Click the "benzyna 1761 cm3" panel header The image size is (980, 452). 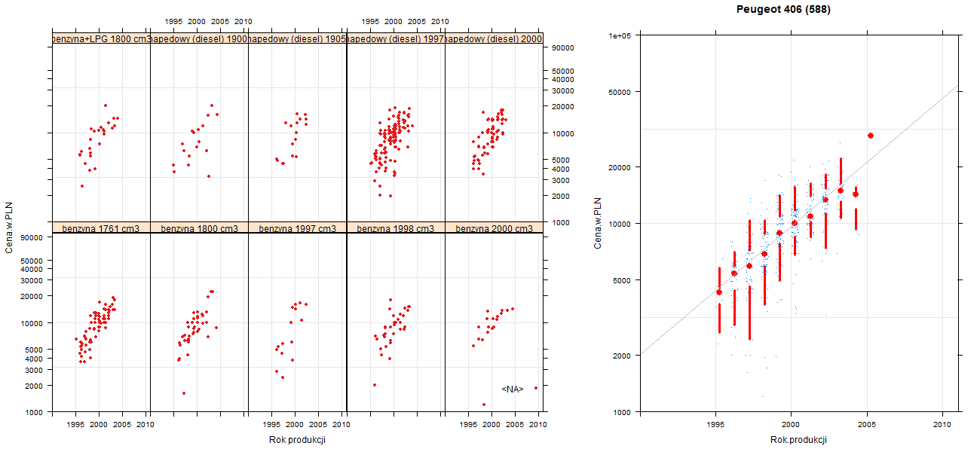point(102,228)
